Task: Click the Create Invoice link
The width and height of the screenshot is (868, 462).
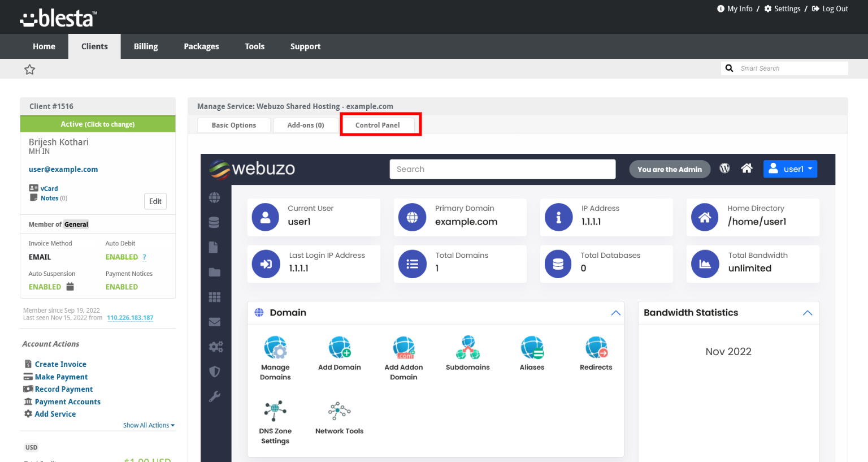Action: 60,364
